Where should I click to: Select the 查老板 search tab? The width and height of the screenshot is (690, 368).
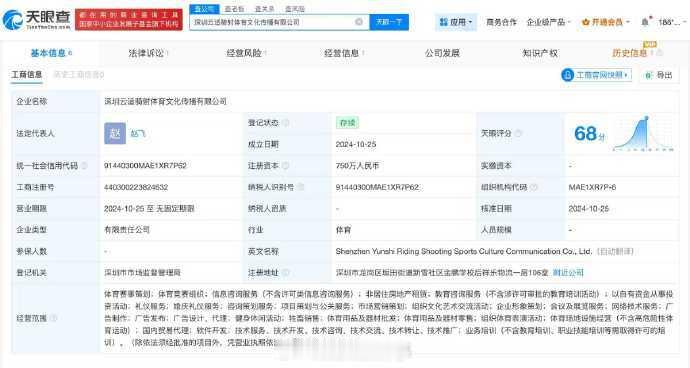pyautogui.click(x=234, y=9)
